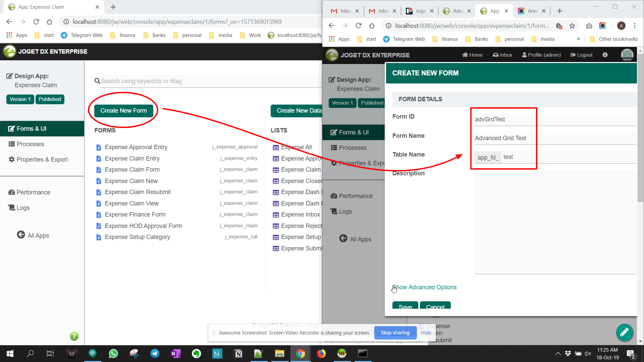Viewport: 644px width, 362px height.
Task: Open Processes in left sidebar
Action: pyautogui.click(x=30, y=144)
